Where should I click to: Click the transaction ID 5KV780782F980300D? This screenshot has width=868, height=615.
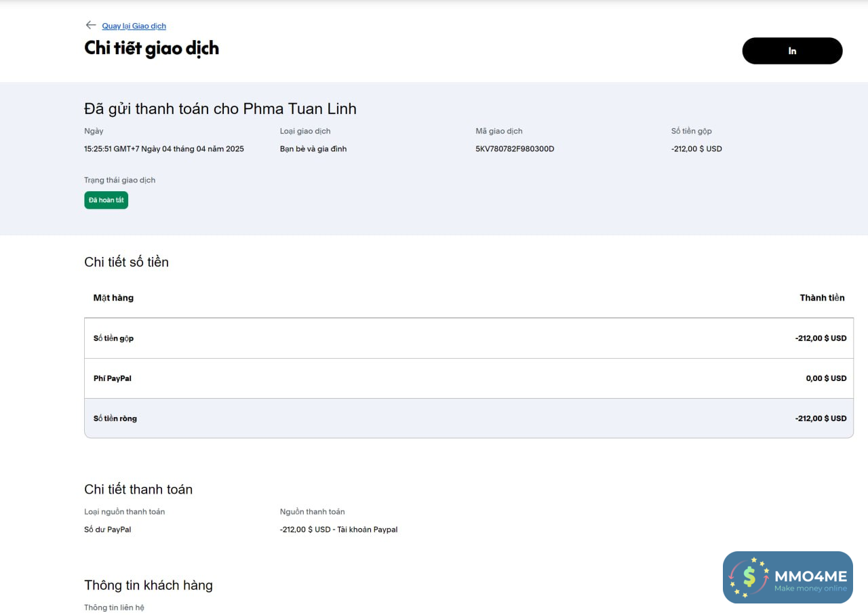point(515,148)
